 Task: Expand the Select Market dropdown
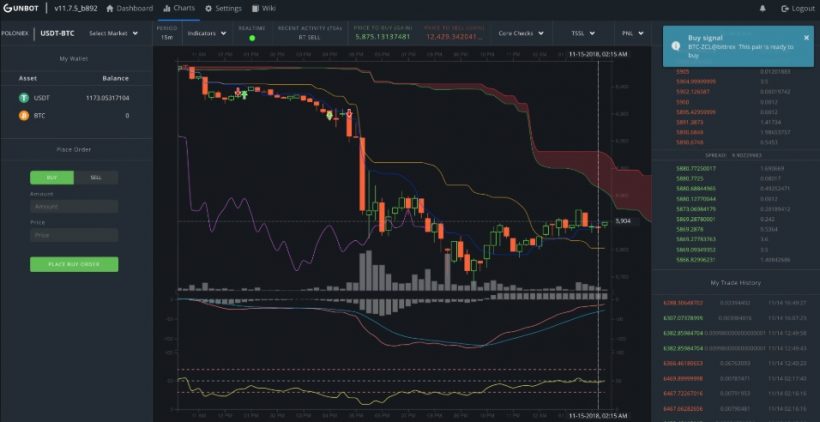tap(113, 33)
